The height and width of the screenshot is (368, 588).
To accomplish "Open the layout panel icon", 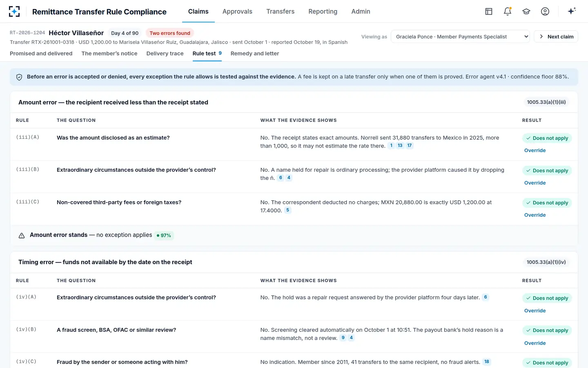I will point(489,11).
